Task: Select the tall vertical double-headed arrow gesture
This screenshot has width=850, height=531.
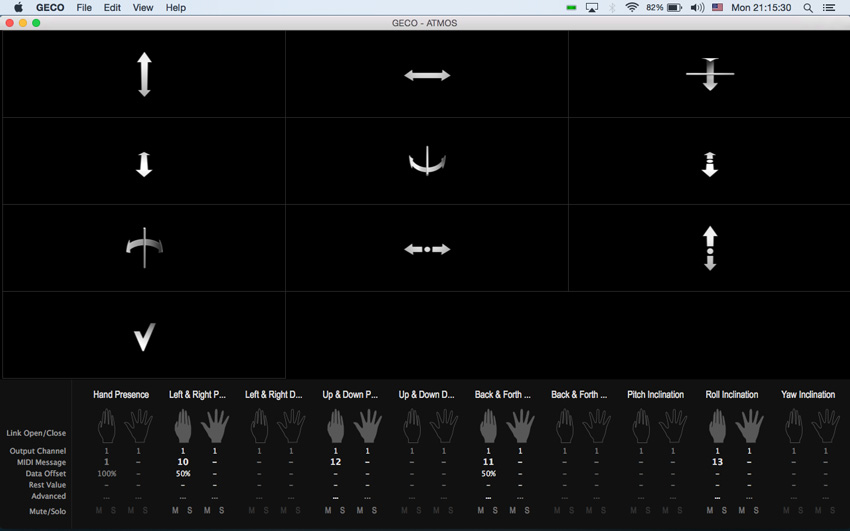Action: click(144, 74)
